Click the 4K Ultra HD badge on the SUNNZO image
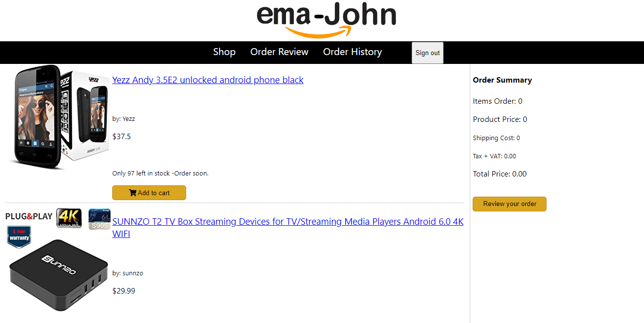 (68, 218)
